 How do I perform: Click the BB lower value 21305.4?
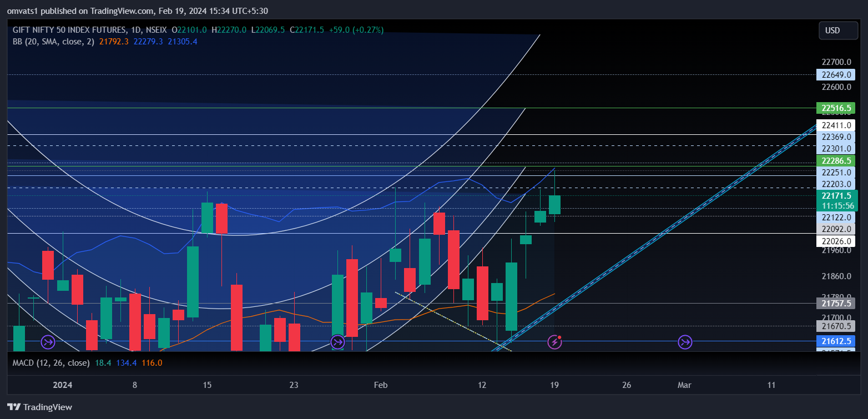(183, 41)
